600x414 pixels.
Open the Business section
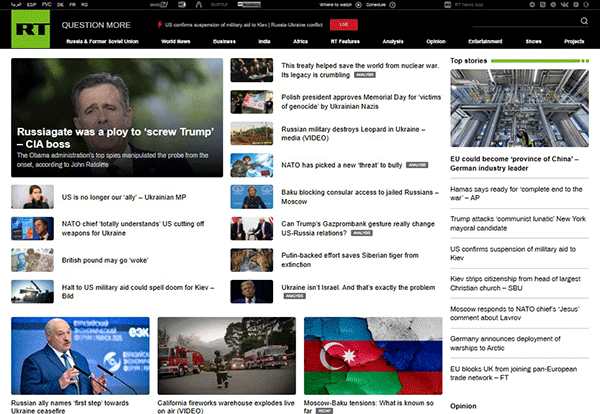(x=224, y=41)
